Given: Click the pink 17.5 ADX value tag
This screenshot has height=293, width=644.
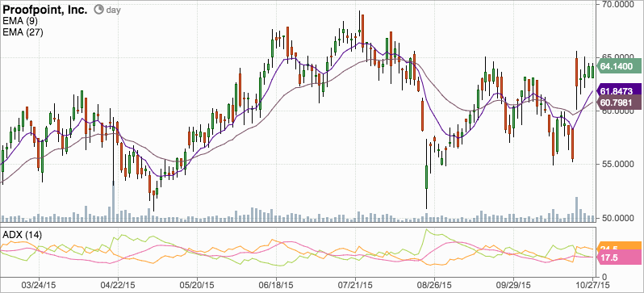Looking at the screenshot, I should 618,257.
